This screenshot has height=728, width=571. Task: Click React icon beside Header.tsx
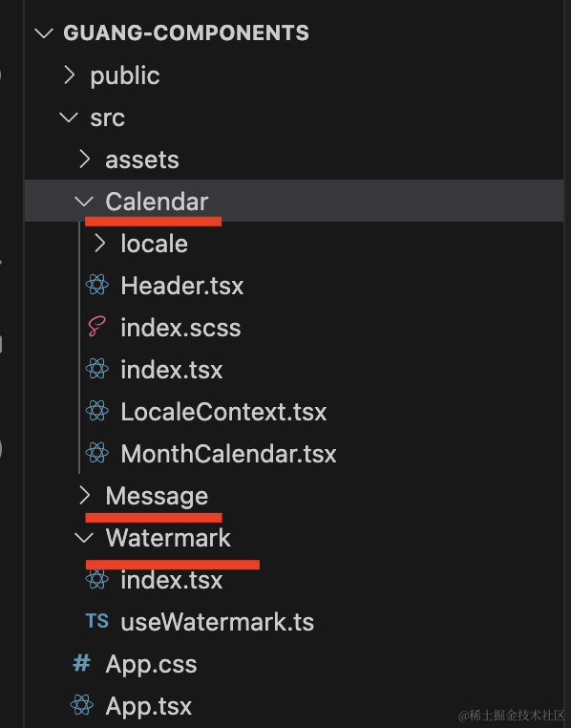pyautogui.click(x=97, y=285)
